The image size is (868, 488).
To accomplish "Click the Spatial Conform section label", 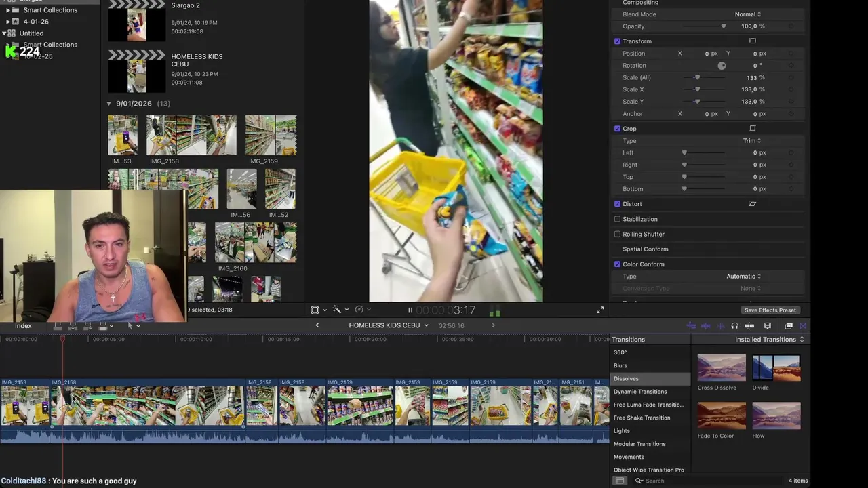I will pos(645,249).
